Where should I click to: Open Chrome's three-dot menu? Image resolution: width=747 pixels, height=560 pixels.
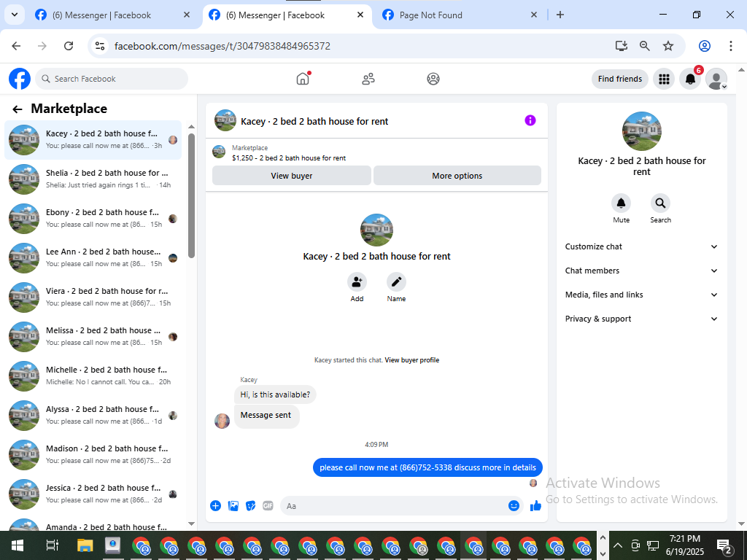(730, 46)
